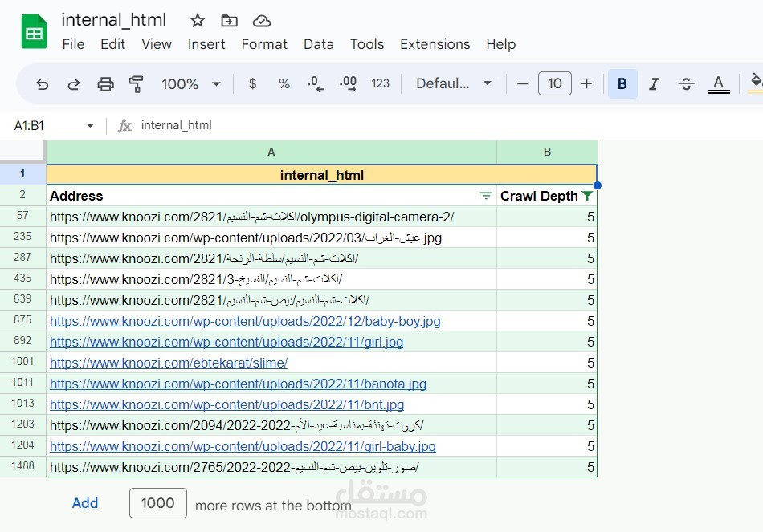Decrease font size with minus button
Screen dimensions: 763x532
(x=522, y=83)
